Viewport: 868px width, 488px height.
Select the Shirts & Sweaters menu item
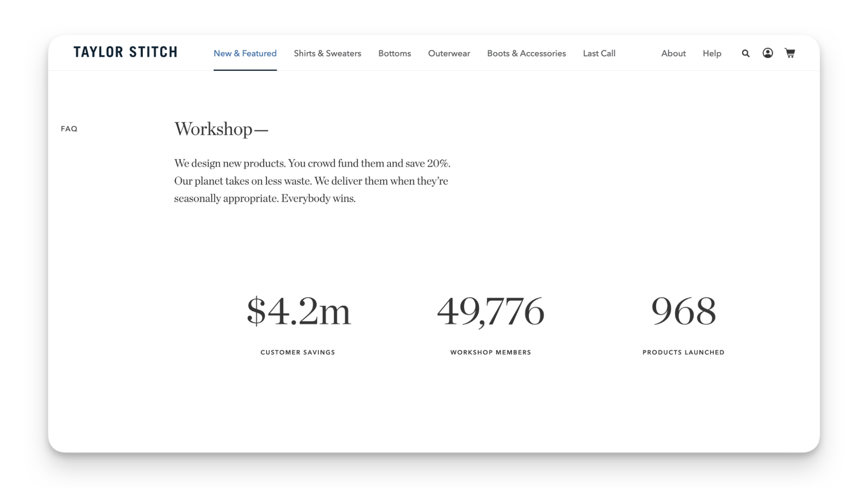pos(327,53)
